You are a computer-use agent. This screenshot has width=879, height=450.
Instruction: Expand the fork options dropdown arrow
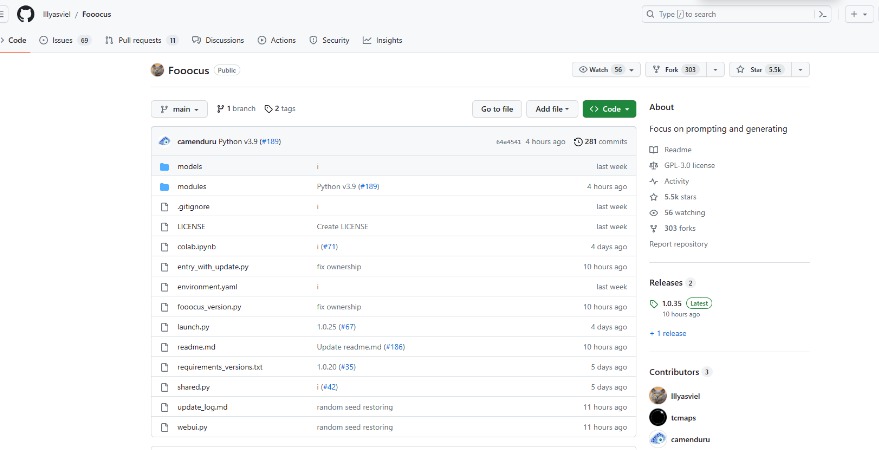click(x=715, y=69)
